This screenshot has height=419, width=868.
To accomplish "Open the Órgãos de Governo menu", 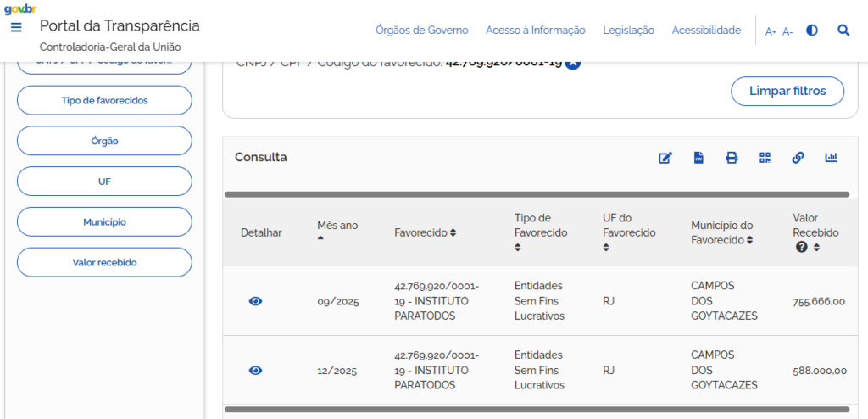I will 421,31.
